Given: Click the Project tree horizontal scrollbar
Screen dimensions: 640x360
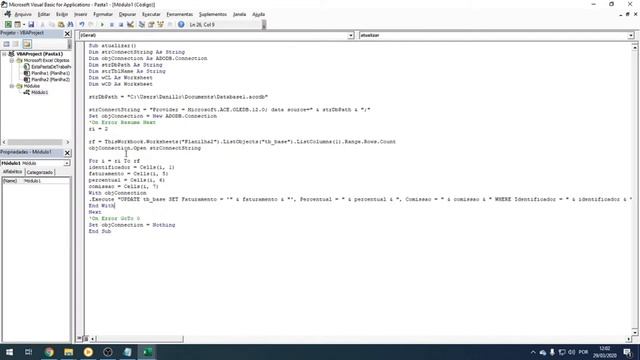Looking at the screenshot, I should point(36,142).
